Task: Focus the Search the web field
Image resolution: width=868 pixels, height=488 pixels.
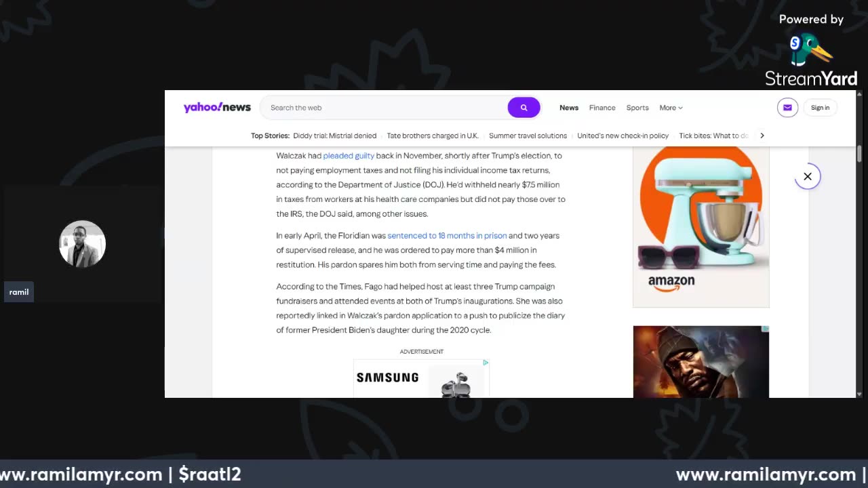Action: [x=383, y=108]
